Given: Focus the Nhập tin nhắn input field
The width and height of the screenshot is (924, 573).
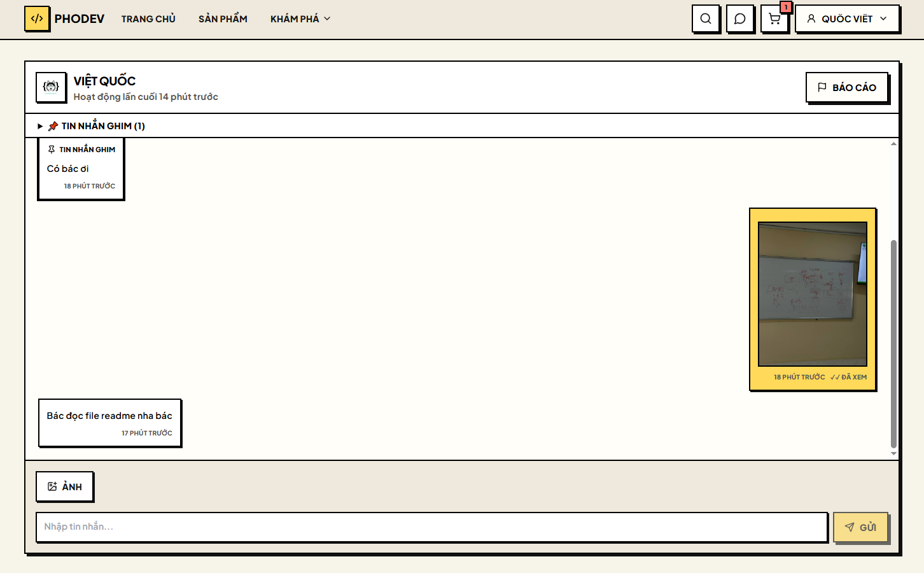Looking at the screenshot, I should click(431, 527).
